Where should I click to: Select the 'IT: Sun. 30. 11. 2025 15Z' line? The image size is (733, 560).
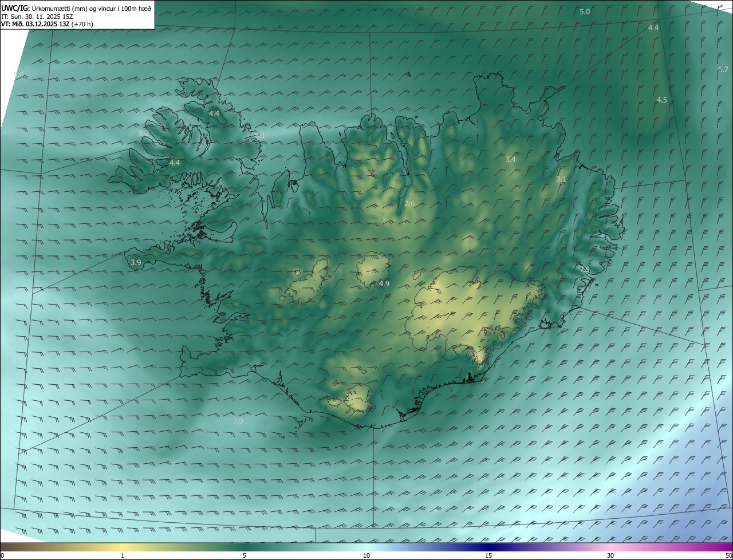point(38,17)
